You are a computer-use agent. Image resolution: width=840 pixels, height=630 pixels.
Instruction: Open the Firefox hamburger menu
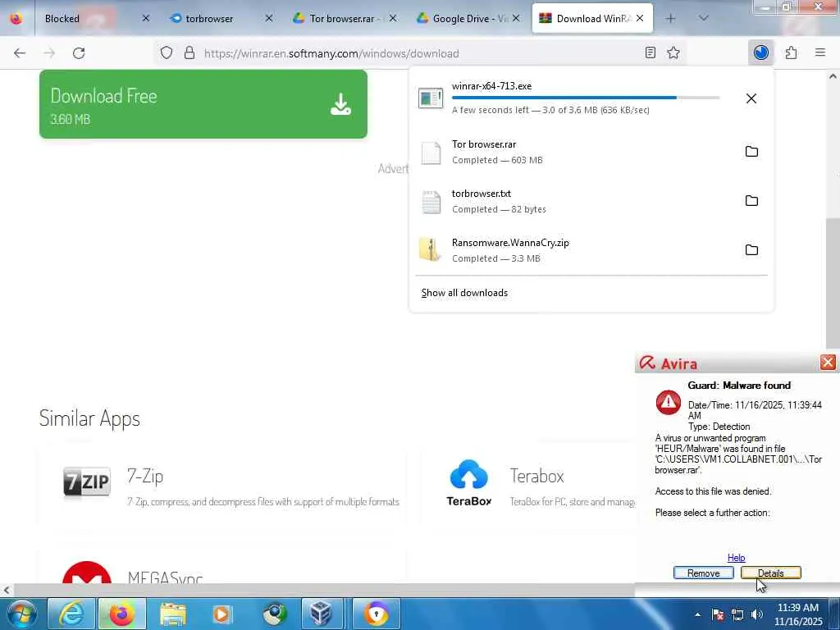pyautogui.click(x=820, y=52)
